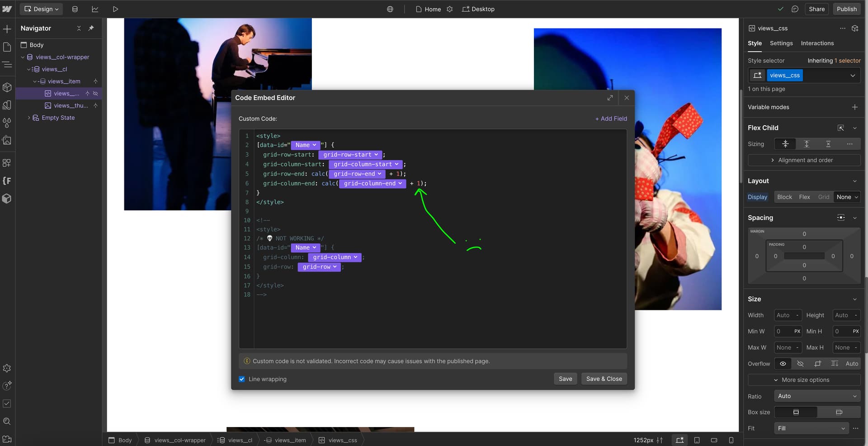
Task: Open the Finsweet {F app icon
Action: tap(7, 181)
